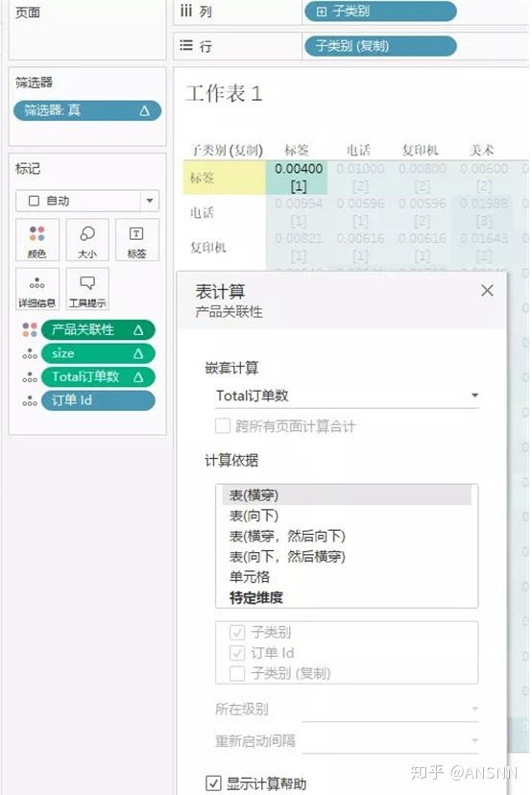This screenshot has width=532, height=795.
Task: Select the Total订单数 marks pill
Action: 98,377
